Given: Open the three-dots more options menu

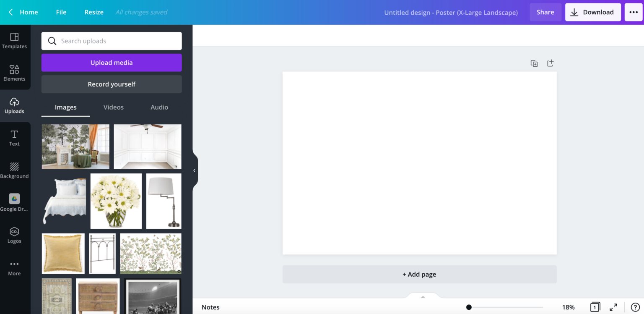Looking at the screenshot, I should click(634, 12).
